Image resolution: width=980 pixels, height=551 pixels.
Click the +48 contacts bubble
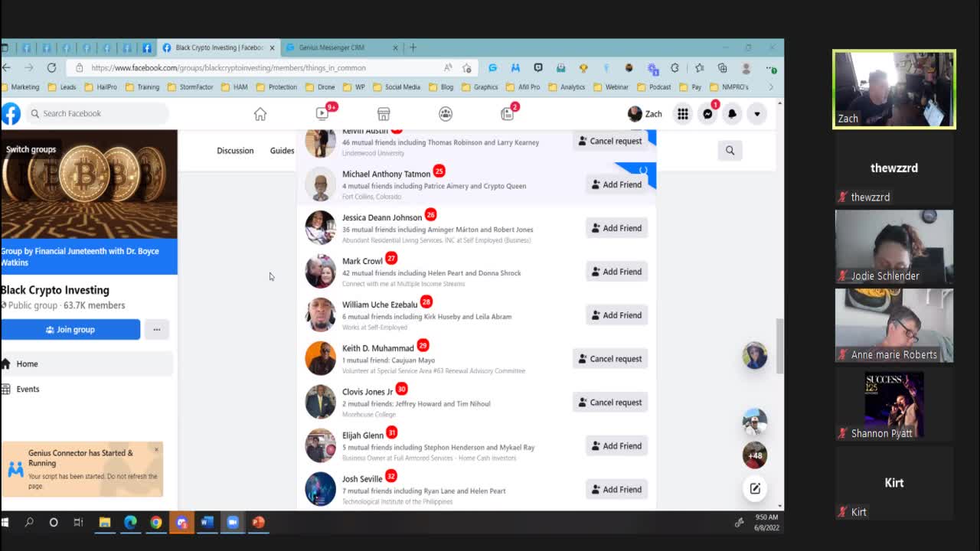(x=755, y=455)
